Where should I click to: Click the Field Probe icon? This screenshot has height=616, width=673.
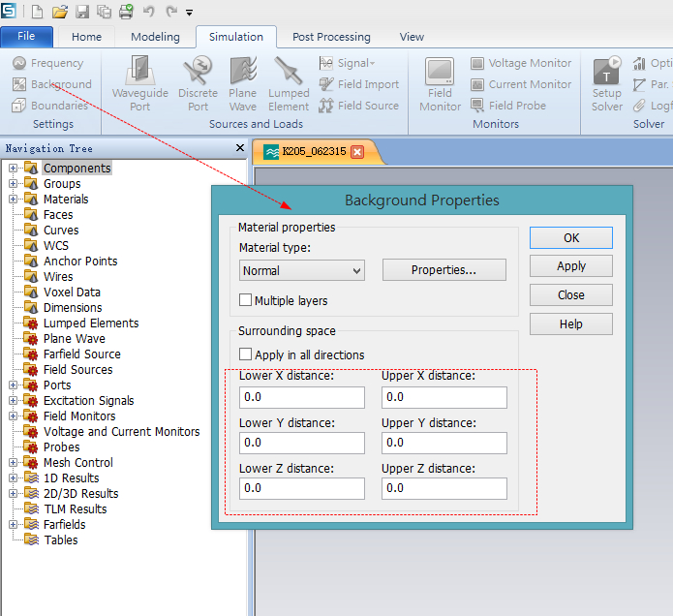coord(477,106)
